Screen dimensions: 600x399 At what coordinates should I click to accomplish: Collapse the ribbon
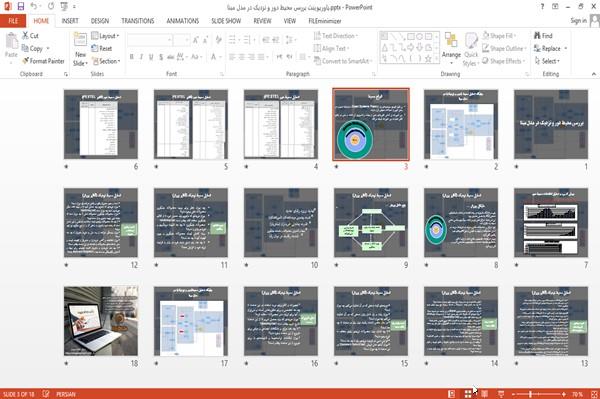(x=593, y=74)
